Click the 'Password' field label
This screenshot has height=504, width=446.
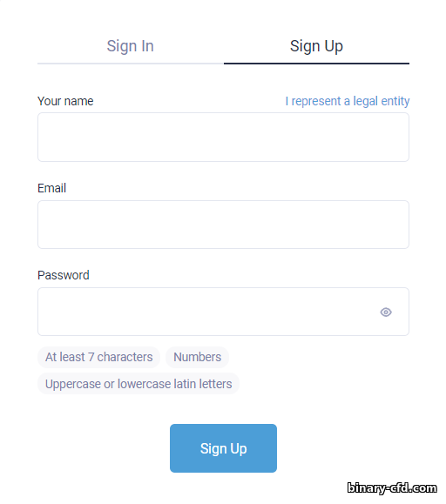[x=64, y=275]
